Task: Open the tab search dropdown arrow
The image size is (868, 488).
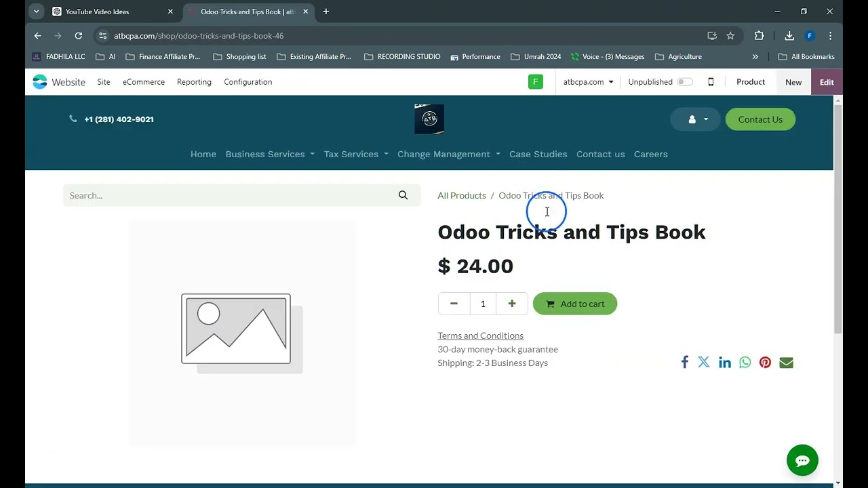Action: tap(37, 12)
